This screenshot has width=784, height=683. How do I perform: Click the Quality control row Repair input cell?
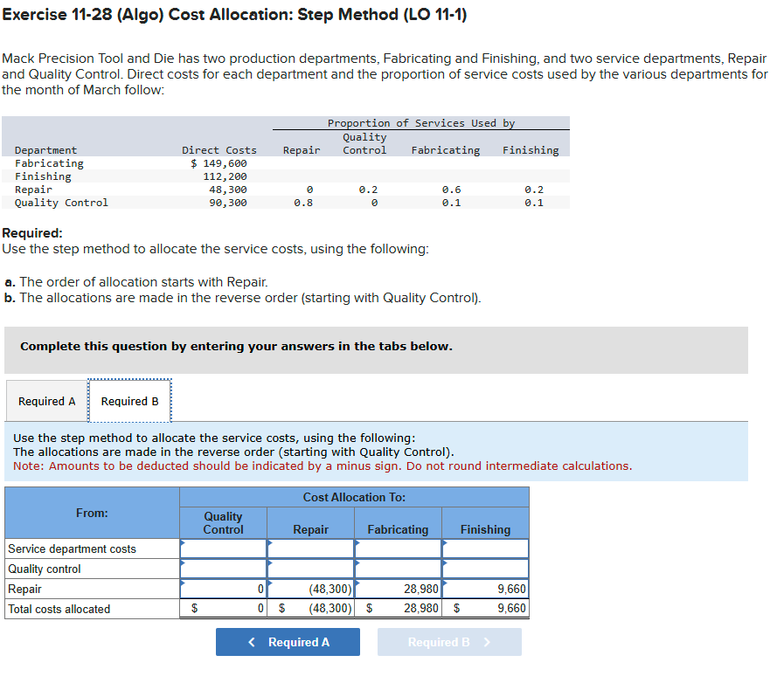pyautogui.click(x=310, y=569)
